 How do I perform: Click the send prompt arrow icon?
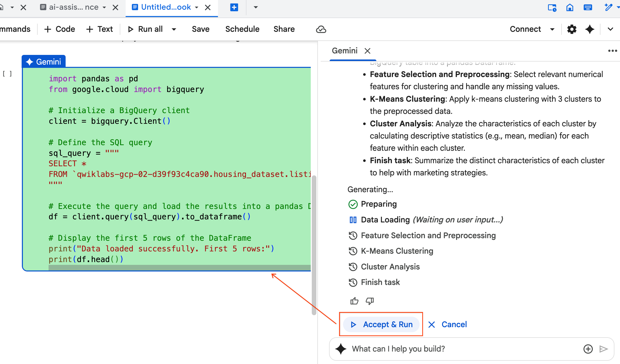(603, 349)
